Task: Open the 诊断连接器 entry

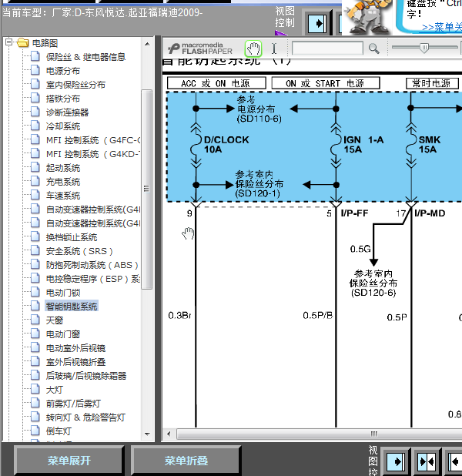Action: (68, 112)
